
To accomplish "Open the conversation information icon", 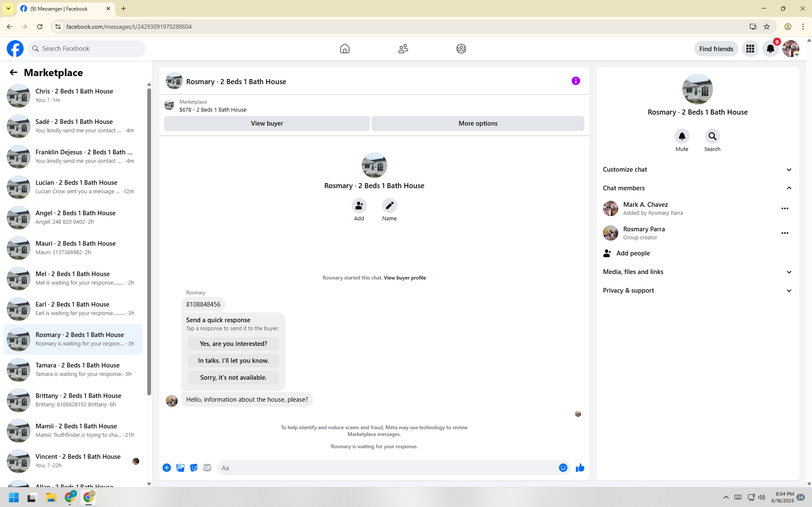I will click(x=576, y=81).
